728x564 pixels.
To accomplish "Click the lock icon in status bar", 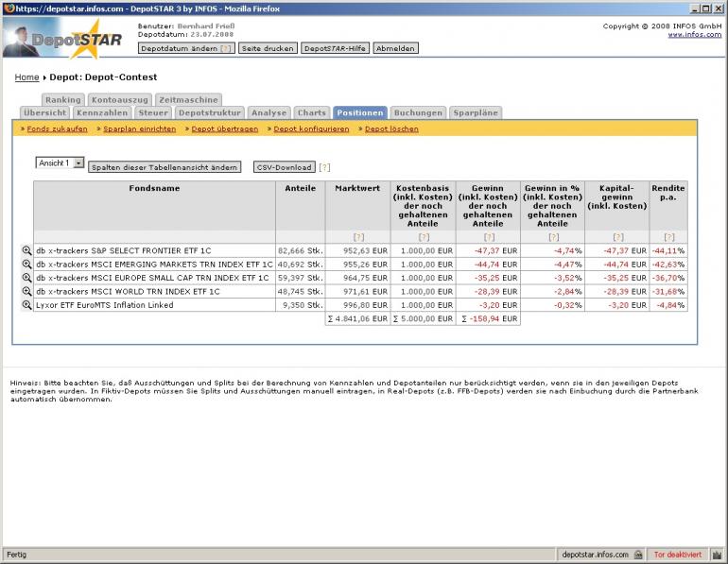I will [639, 555].
